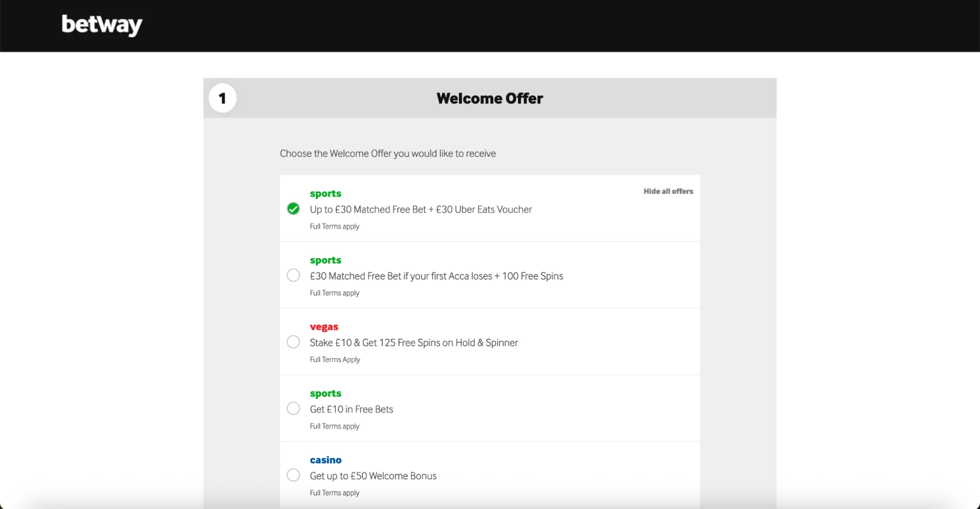Select the Acca loses offer radio button
The width and height of the screenshot is (980, 509).
point(293,275)
